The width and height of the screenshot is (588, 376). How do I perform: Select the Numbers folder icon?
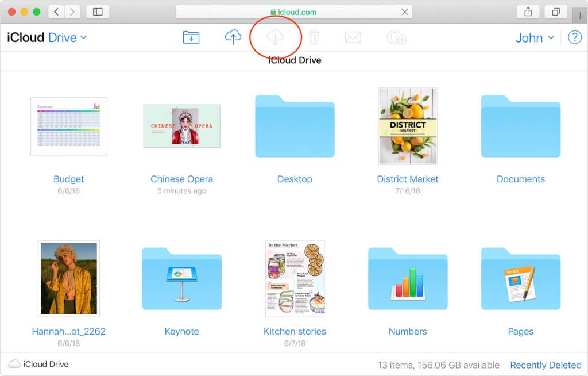(x=408, y=278)
